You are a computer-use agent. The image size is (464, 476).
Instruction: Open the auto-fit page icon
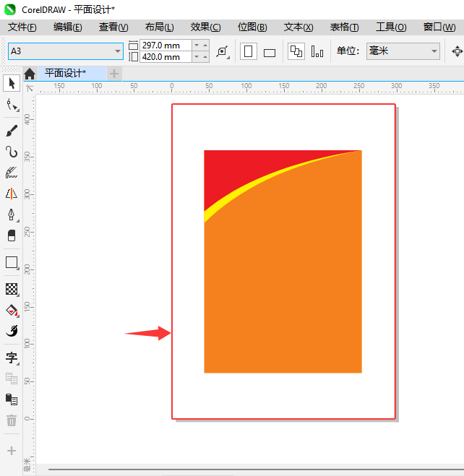(x=223, y=51)
